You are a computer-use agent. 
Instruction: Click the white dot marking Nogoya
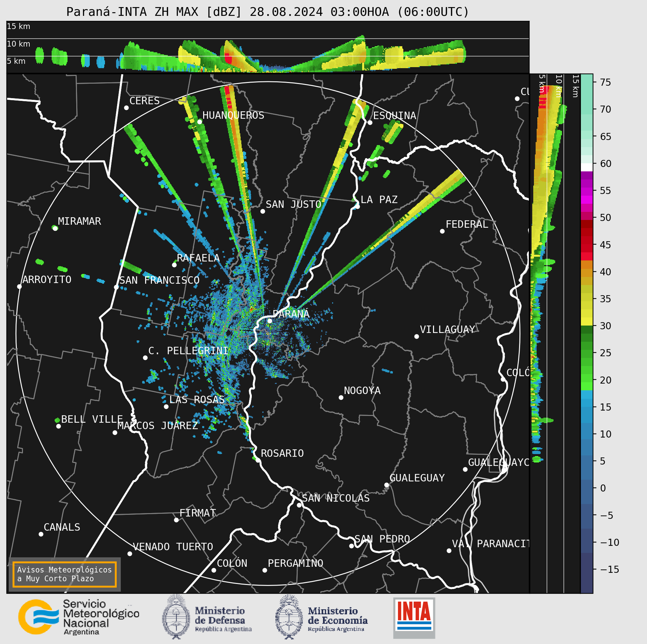pyautogui.click(x=341, y=398)
